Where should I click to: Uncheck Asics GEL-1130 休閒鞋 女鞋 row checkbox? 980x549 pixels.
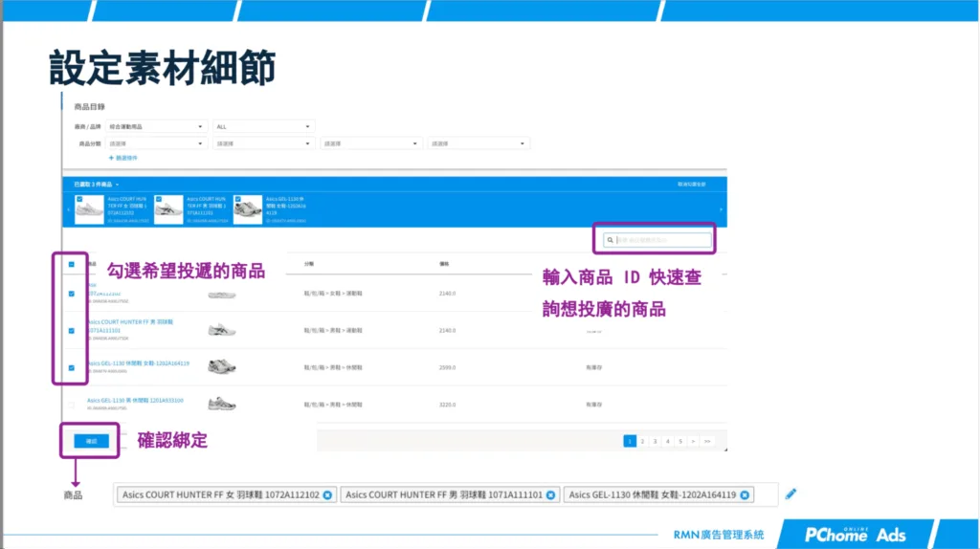[71, 368]
